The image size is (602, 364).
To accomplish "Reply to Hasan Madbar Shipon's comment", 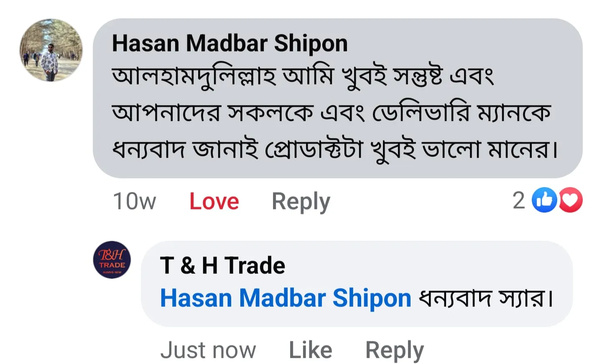I will (x=301, y=201).
